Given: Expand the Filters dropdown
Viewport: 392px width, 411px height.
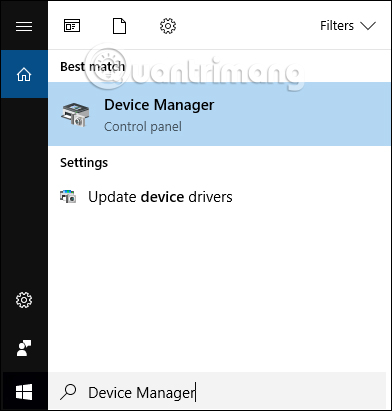Looking at the screenshot, I should click(348, 26).
